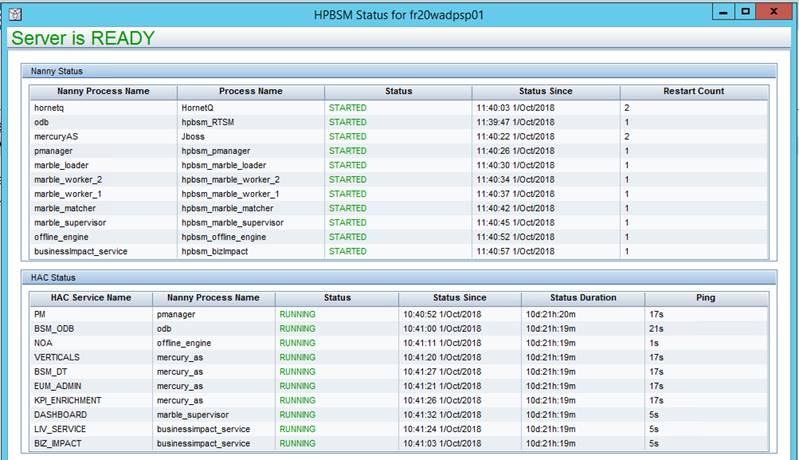Click the Nanny Process Name header in HAC Status
This screenshot has height=460, width=799.
pos(214,297)
